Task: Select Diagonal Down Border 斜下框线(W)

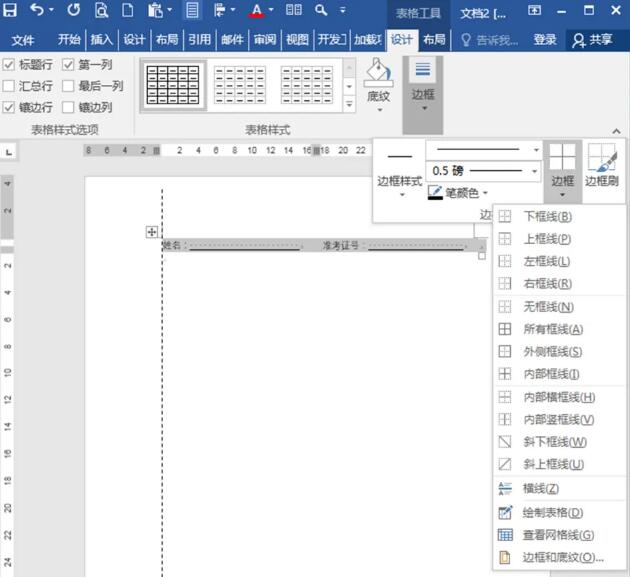Action: [559, 442]
